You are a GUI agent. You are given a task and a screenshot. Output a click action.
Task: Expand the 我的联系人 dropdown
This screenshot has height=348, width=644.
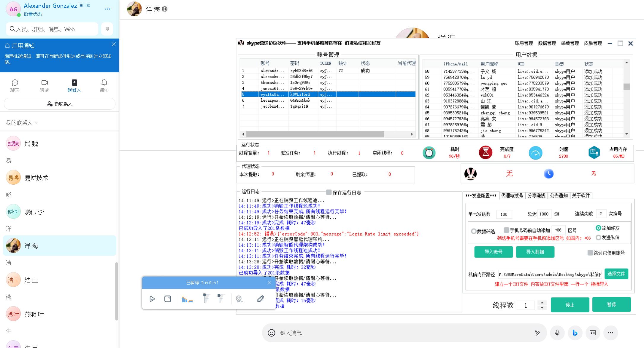tap(21, 123)
